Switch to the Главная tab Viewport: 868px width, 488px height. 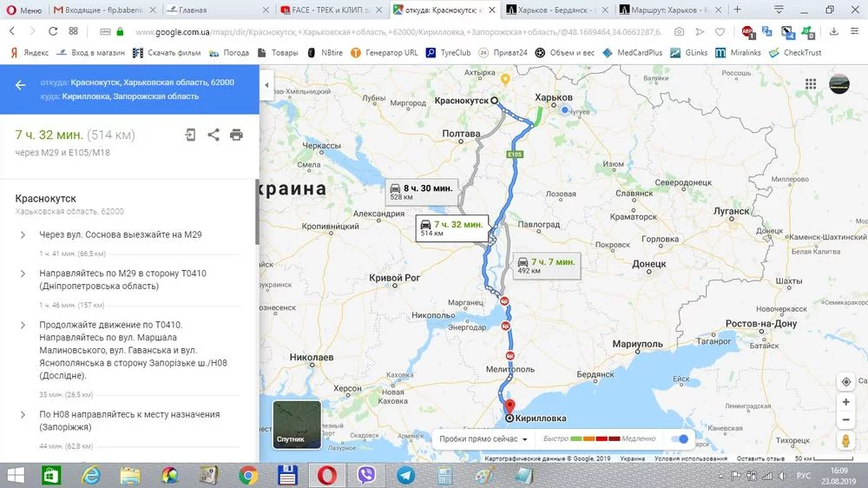coord(217,10)
